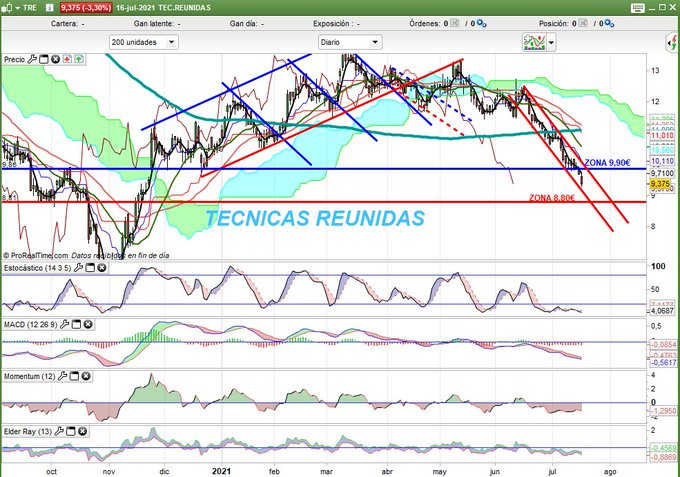
Task: Click the red add-indicator icon beside Precio
Action: click(67, 59)
